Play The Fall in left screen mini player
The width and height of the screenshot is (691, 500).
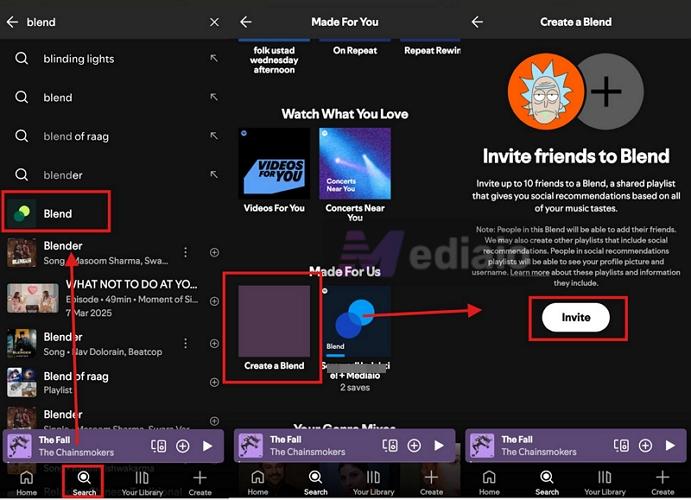[208, 446]
